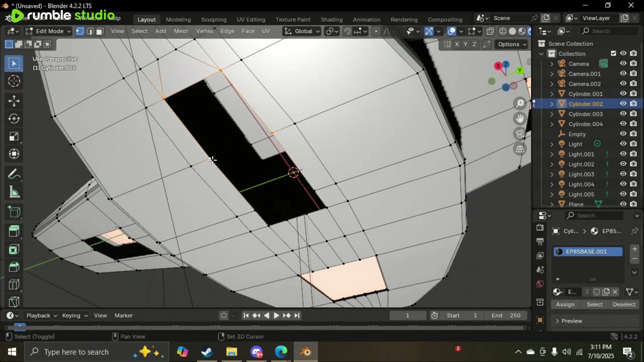The height and width of the screenshot is (362, 644).
Task: Select the Rotate tool
Action: 14,119
